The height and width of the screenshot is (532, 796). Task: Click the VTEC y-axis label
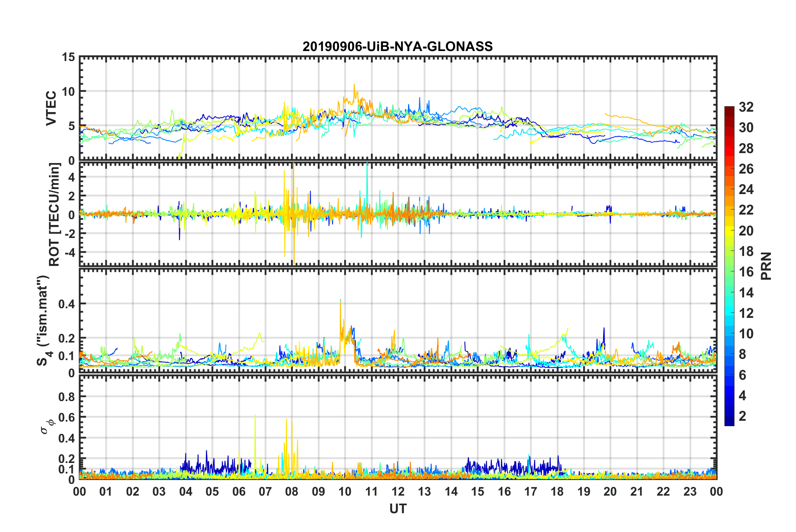coord(51,108)
